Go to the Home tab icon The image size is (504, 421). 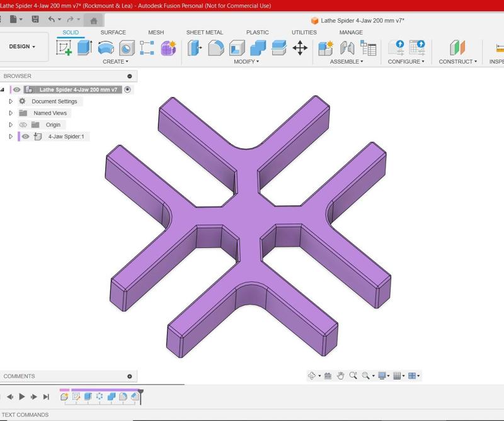[x=93, y=21]
